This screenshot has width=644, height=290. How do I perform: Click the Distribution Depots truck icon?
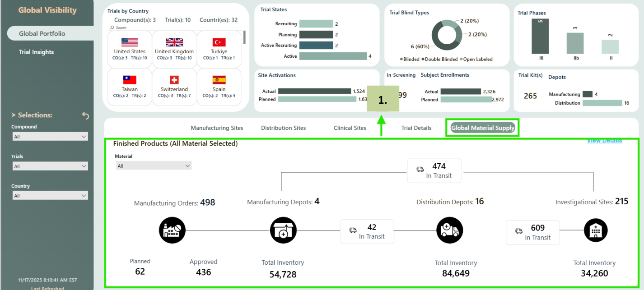pyautogui.click(x=449, y=230)
